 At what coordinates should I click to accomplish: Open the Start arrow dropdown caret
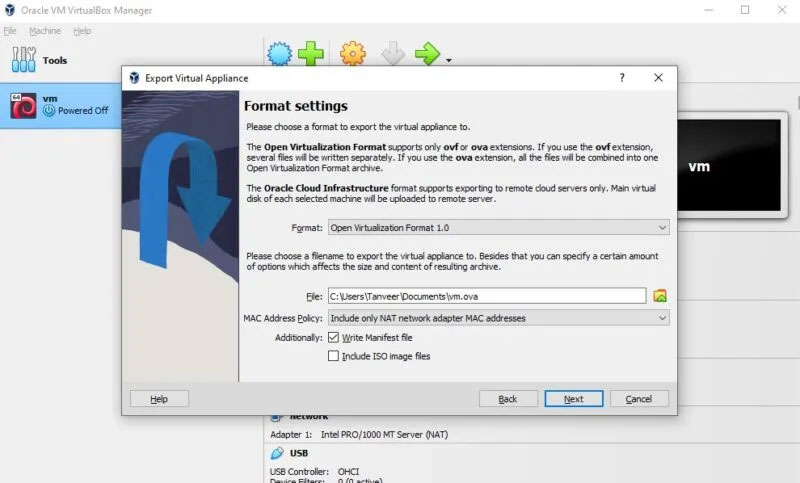click(448, 60)
